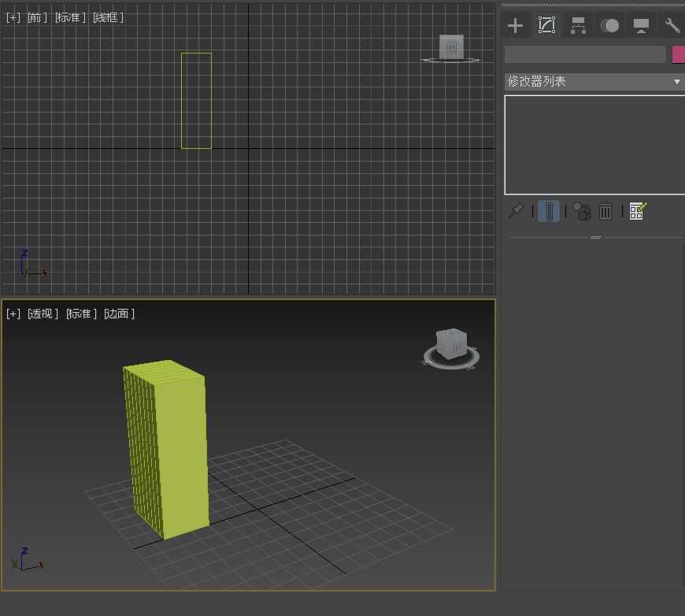The height and width of the screenshot is (616, 685).
Task: Toggle Show End Result button
Action: 549,211
